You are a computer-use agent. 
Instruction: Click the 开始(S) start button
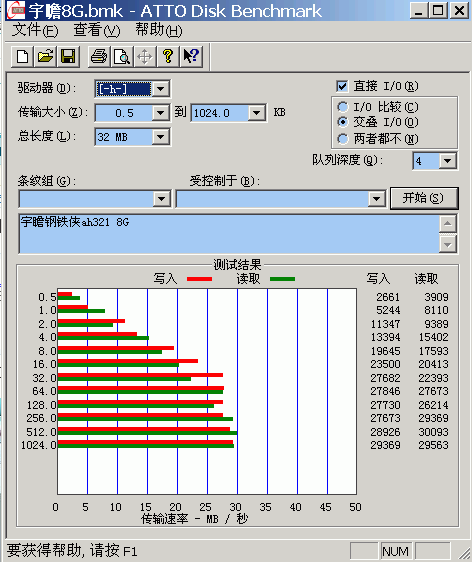pyautogui.click(x=424, y=198)
